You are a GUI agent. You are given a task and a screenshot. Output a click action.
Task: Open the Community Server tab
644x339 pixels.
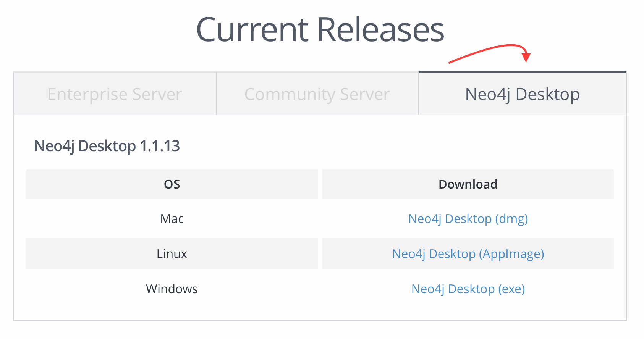tap(317, 94)
